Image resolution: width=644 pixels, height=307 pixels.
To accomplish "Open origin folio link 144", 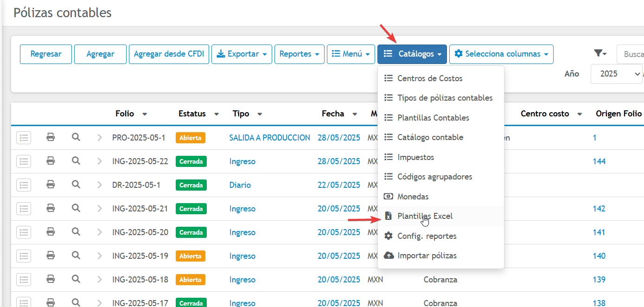I will coord(599,161).
